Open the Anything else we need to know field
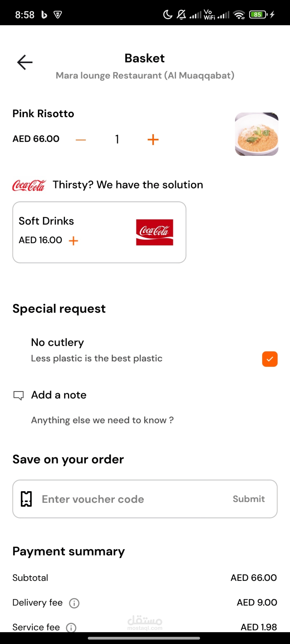Screen dimensions: 290x644 click(102, 420)
